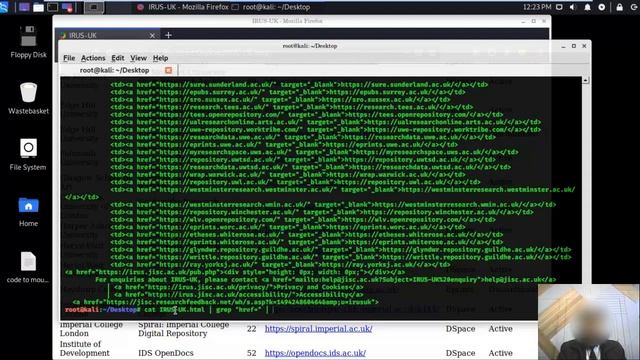Click the wrap.warwick.ac.uk terminal output line
This screenshot has height=360, width=640.
tap(288, 175)
